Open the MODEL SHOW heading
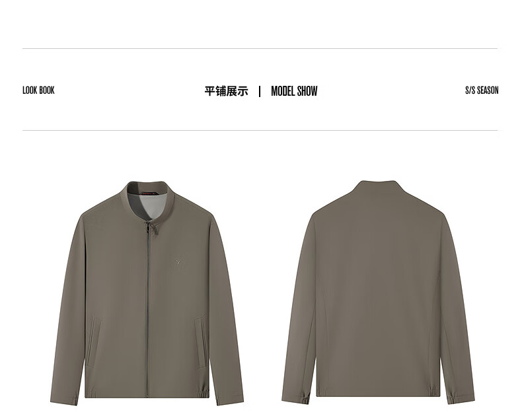 coord(294,91)
